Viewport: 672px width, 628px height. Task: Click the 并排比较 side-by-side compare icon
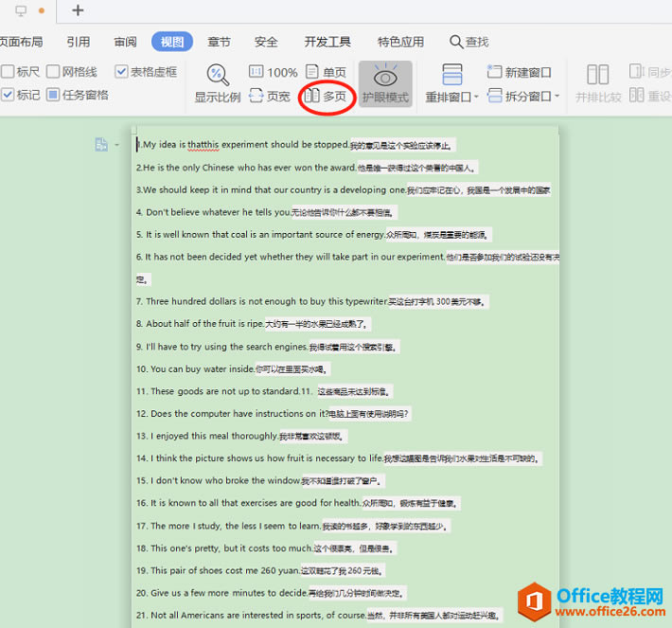(597, 75)
